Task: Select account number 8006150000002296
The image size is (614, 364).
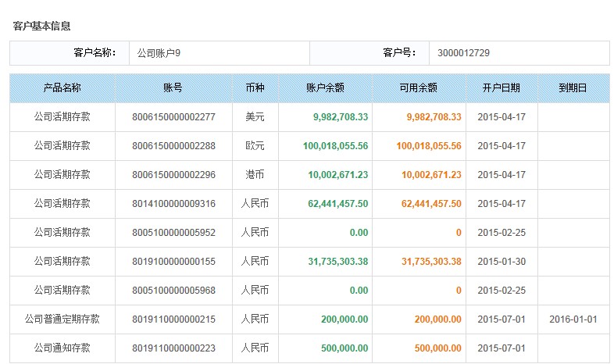Action: click(173, 175)
